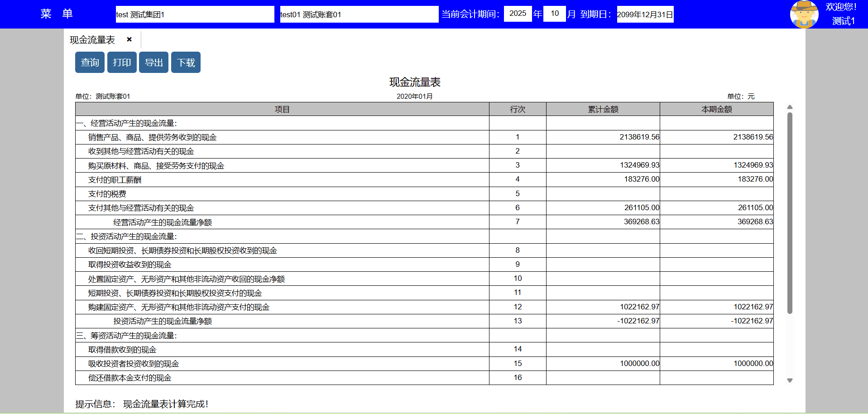
Task: Click the accounting year field 2025
Action: click(x=518, y=14)
